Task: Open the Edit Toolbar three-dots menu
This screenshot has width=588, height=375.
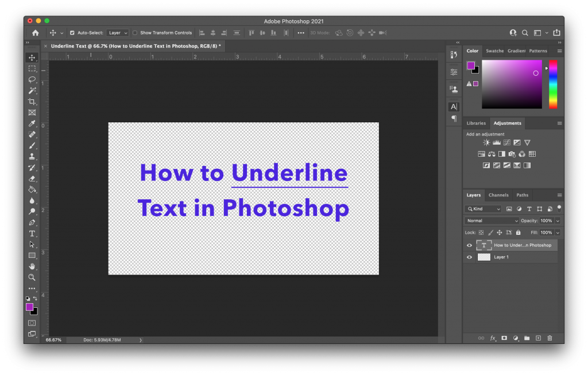Action: (x=32, y=288)
